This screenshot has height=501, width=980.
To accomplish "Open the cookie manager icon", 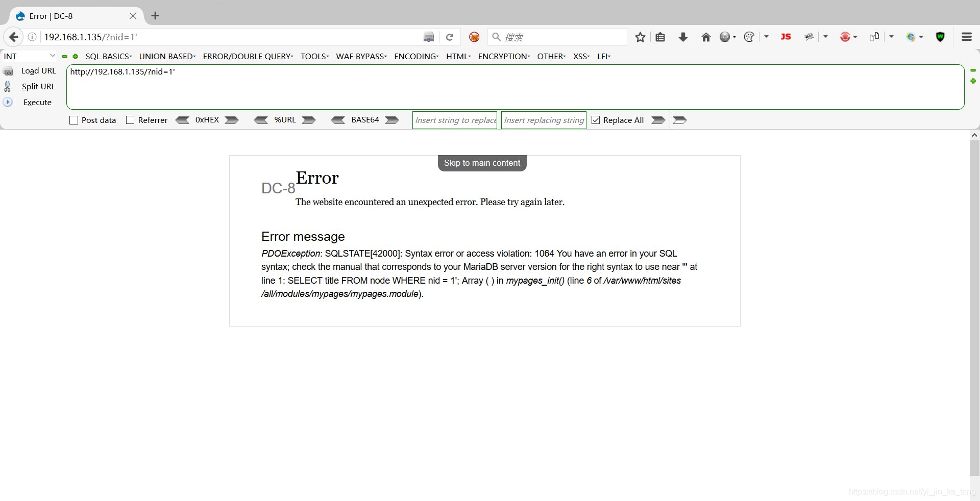I will (749, 37).
